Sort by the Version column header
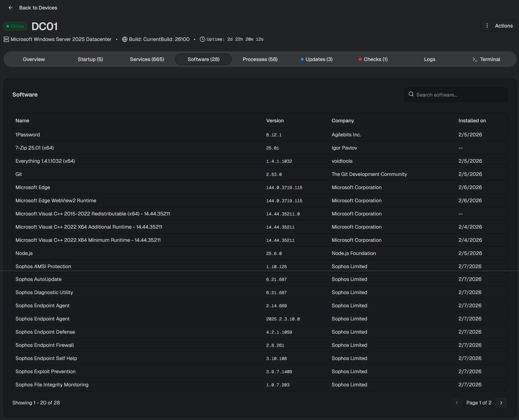The height and width of the screenshot is (420, 519). point(275,121)
